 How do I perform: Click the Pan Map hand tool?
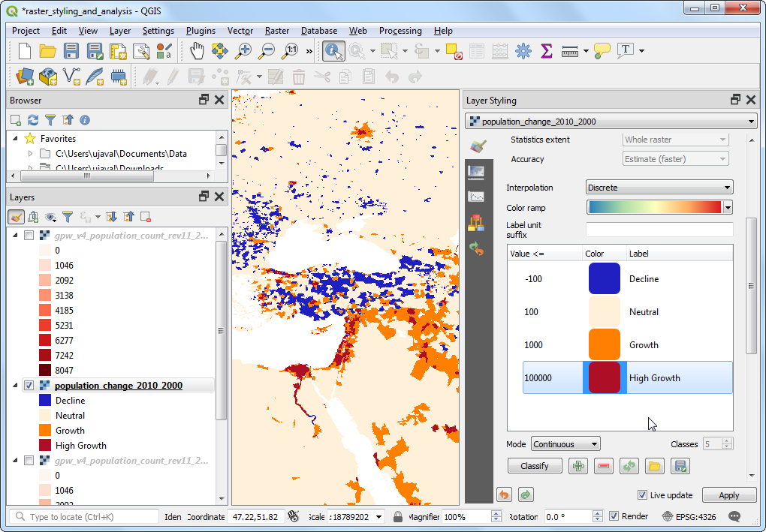click(x=196, y=51)
